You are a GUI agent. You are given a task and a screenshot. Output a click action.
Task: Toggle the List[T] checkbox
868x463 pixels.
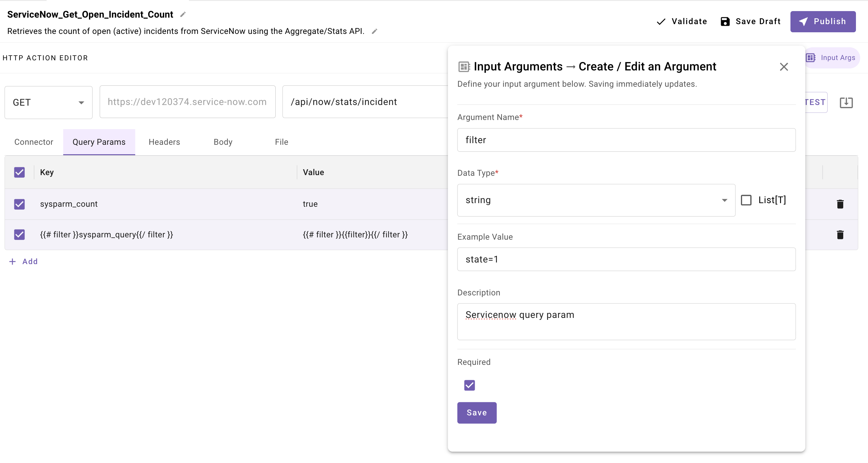tap(746, 200)
